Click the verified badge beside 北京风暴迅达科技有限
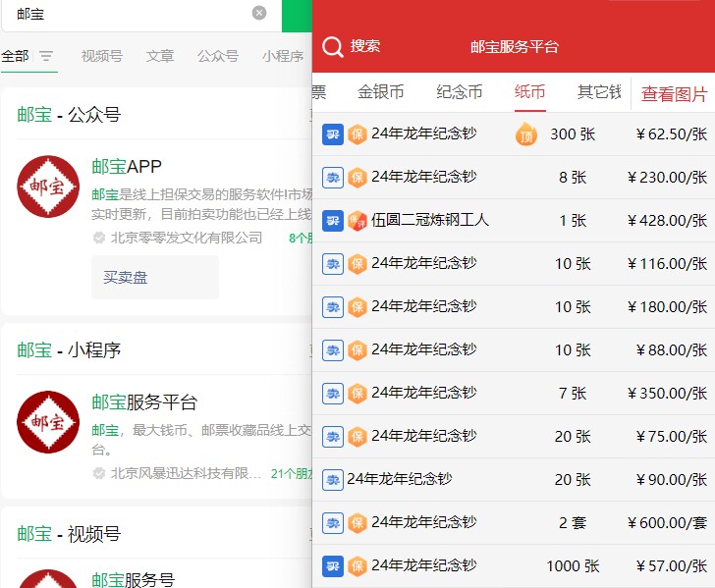 pyautogui.click(x=98, y=473)
